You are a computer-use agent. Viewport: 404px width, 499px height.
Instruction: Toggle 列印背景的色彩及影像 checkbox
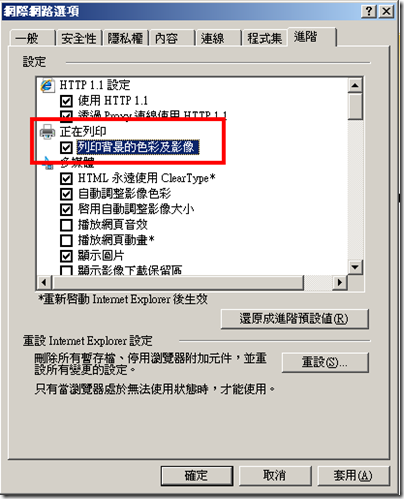pyautogui.click(x=66, y=147)
